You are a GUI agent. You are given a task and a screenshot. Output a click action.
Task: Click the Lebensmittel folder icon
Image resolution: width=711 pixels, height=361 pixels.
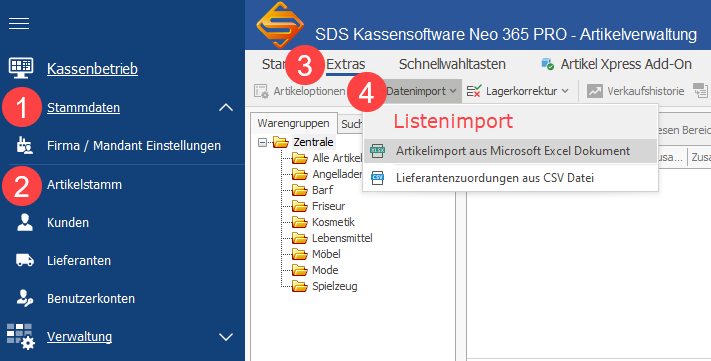tap(300, 238)
